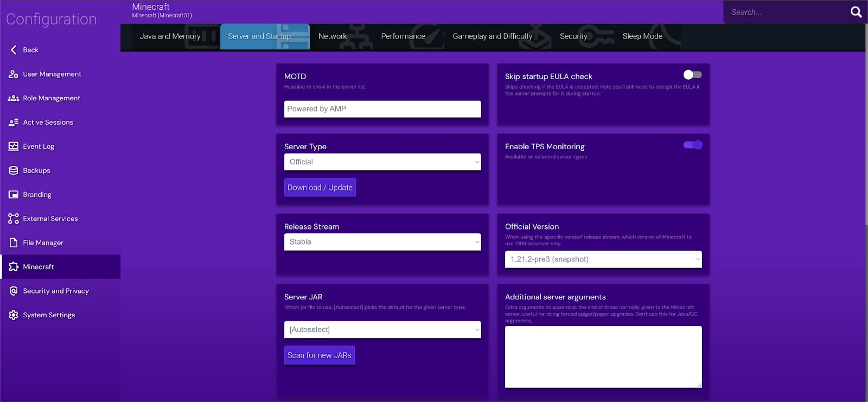The height and width of the screenshot is (402, 868).
Task: Click the External Services nodes icon
Action: 14,219
